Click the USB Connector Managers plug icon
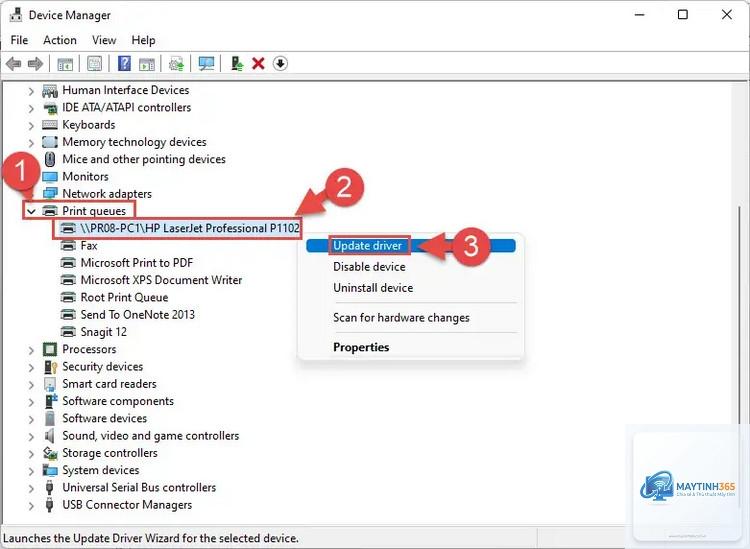Screen dimensions: 750x549 click(x=49, y=505)
